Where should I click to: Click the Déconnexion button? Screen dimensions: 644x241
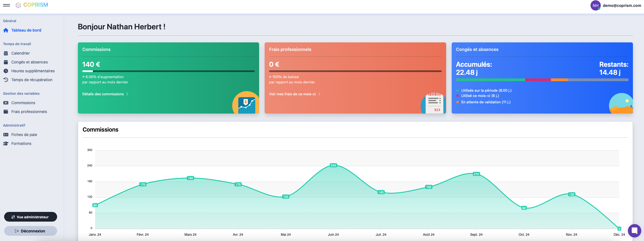(30, 231)
